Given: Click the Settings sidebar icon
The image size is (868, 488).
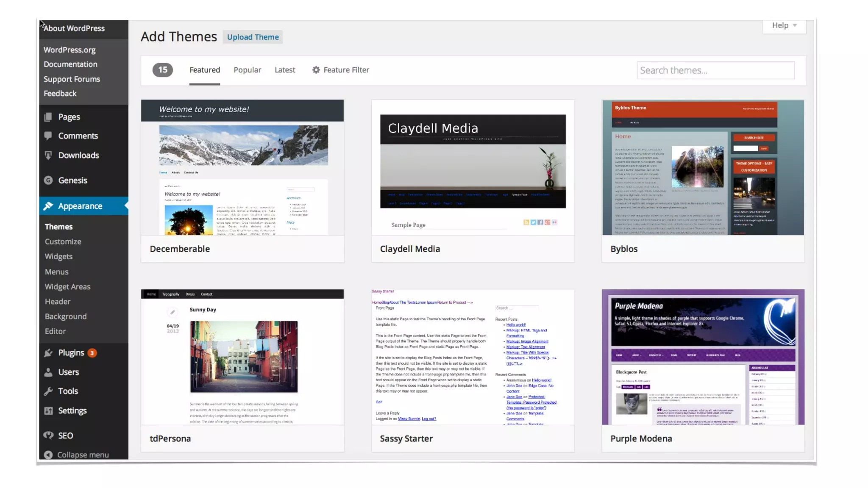Looking at the screenshot, I should tap(48, 411).
